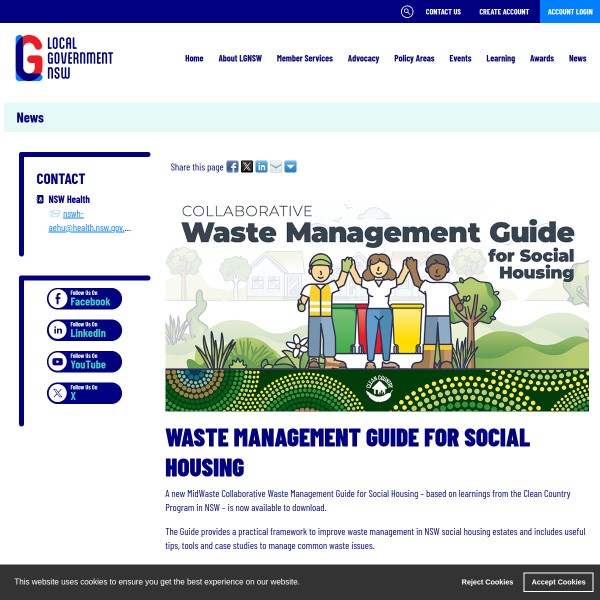The image size is (600, 600).
Task: Open the Member Services menu
Action: (x=305, y=59)
